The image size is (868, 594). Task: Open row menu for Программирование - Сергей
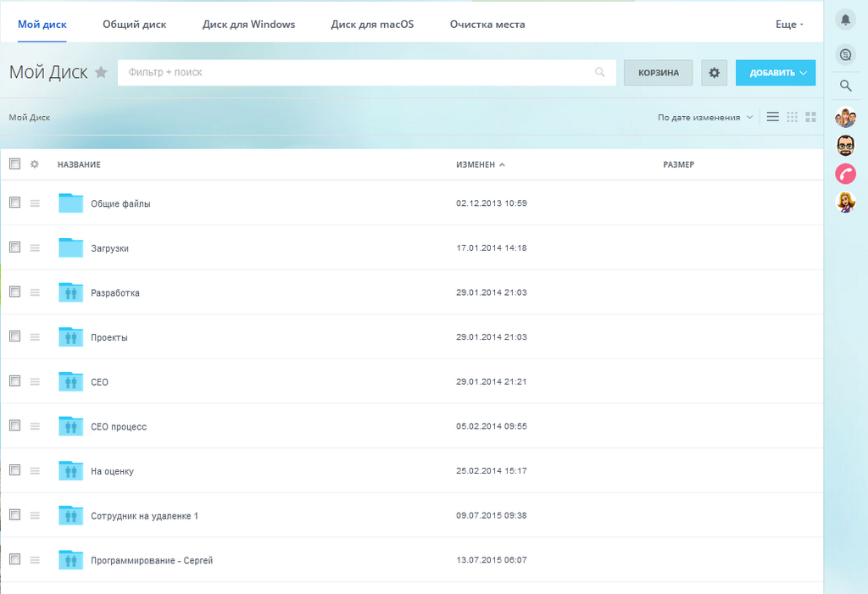click(35, 560)
